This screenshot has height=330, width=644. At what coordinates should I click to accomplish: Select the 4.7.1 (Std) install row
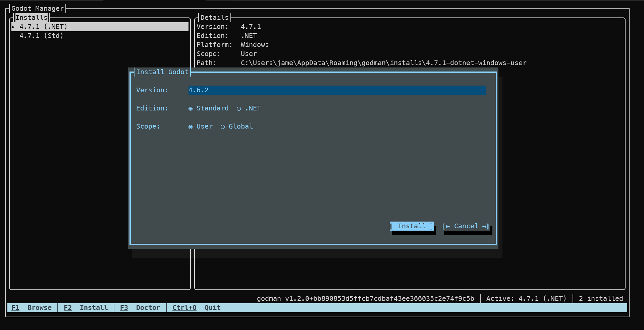click(100, 36)
